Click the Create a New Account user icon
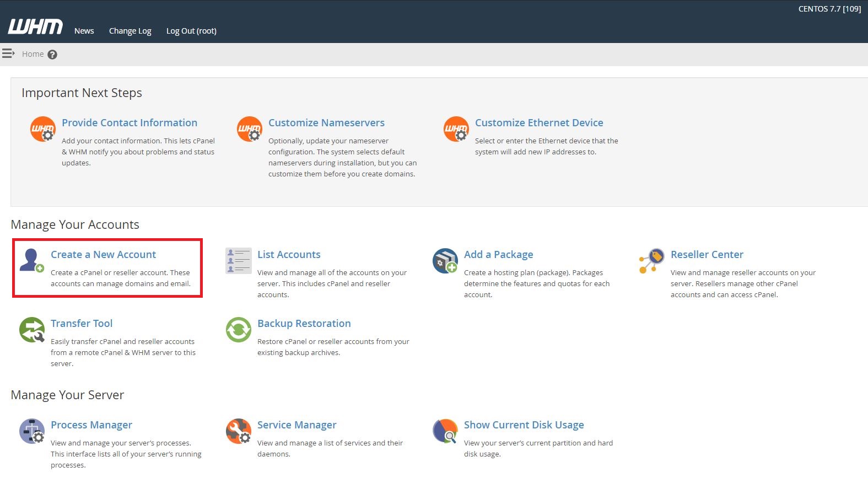 pos(31,260)
